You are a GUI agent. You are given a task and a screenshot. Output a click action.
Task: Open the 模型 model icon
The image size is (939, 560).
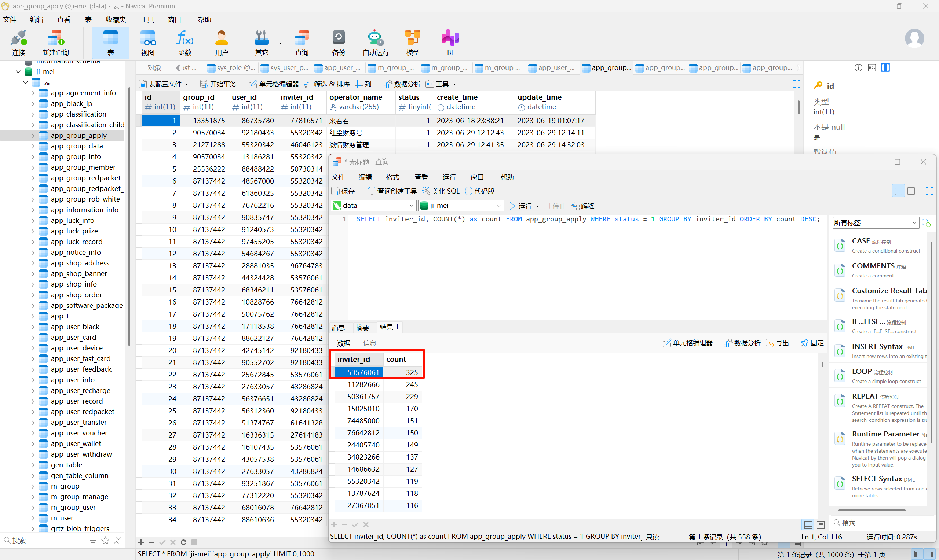(412, 43)
